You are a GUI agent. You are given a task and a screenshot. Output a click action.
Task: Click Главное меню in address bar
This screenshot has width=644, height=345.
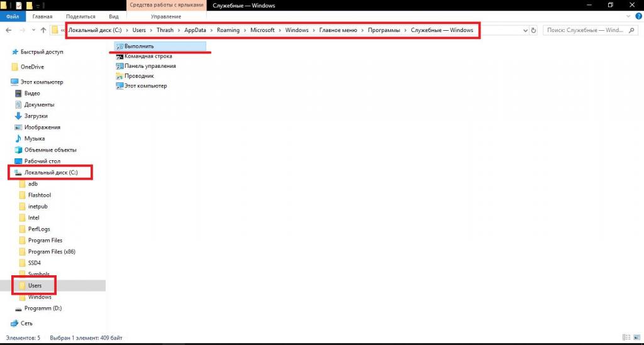pyautogui.click(x=338, y=30)
